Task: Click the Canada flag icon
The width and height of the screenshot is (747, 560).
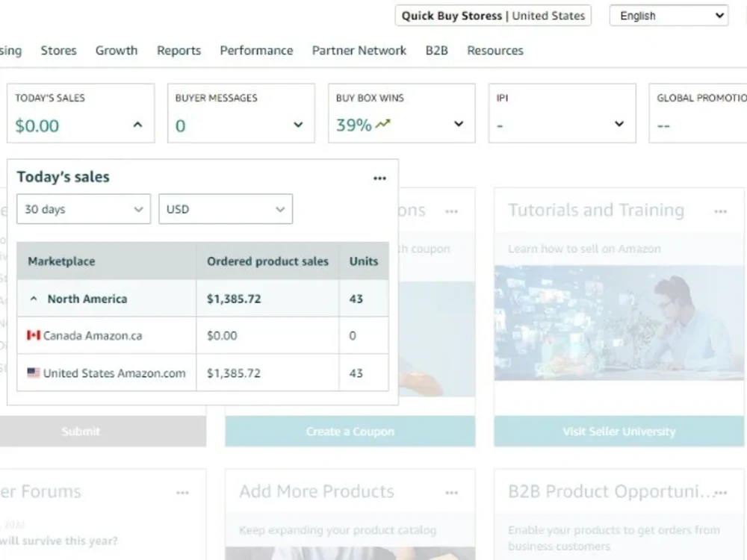Action: click(x=34, y=335)
